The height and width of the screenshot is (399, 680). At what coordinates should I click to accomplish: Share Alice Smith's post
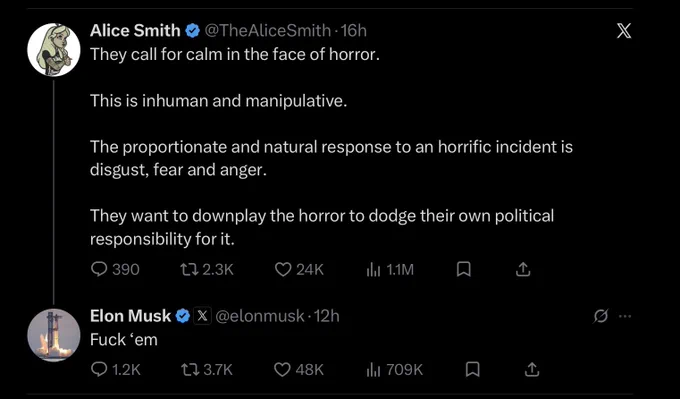click(522, 270)
